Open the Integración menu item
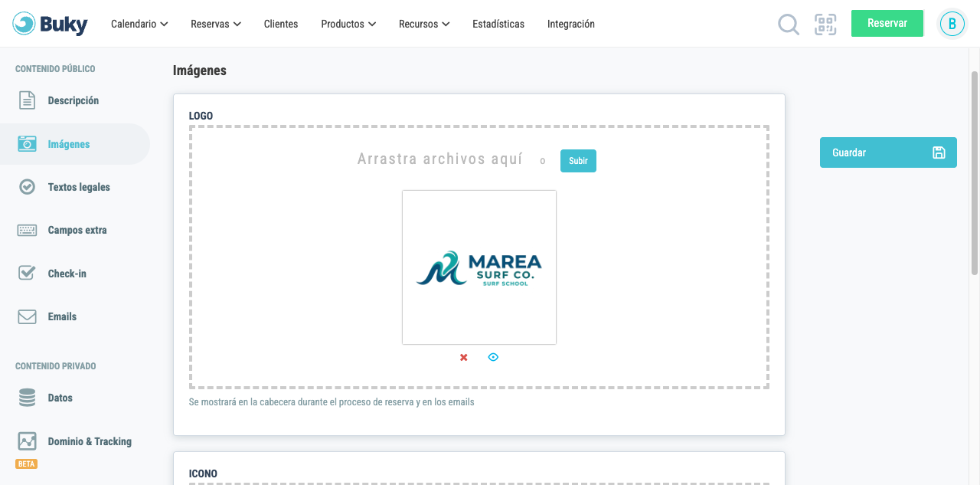The height and width of the screenshot is (485, 980). (x=571, y=24)
